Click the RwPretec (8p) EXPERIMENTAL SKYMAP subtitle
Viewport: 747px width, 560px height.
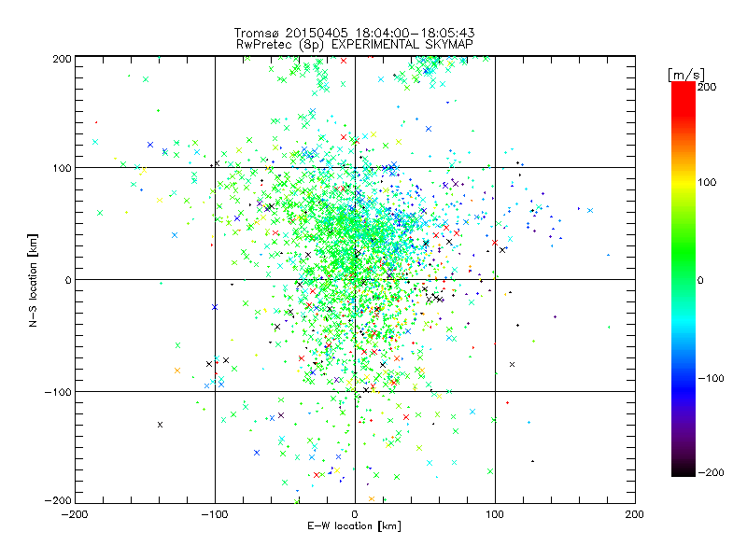(355, 44)
